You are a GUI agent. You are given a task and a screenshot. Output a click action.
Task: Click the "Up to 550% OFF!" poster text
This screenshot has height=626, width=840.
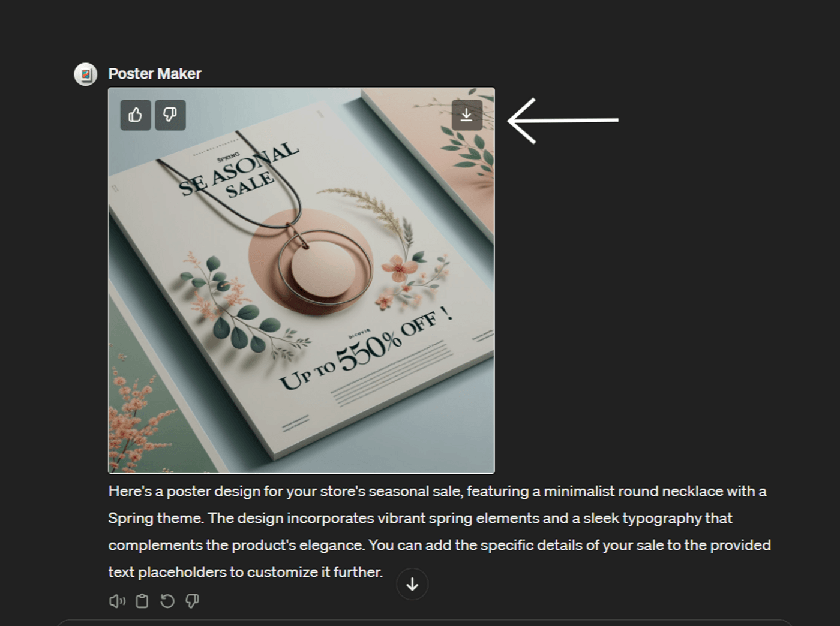tap(366, 347)
